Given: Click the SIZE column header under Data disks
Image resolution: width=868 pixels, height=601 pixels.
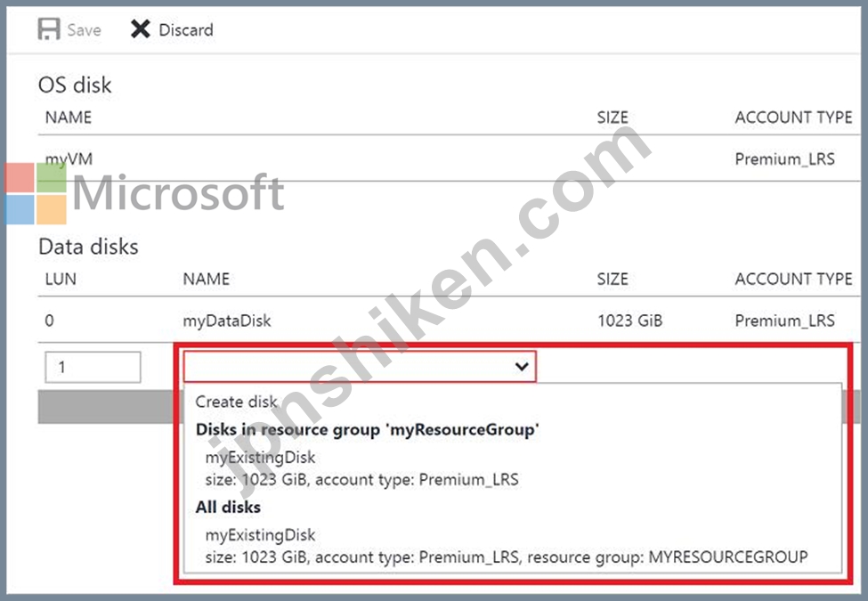Looking at the screenshot, I should pyautogui.click(x=612, y=279).
